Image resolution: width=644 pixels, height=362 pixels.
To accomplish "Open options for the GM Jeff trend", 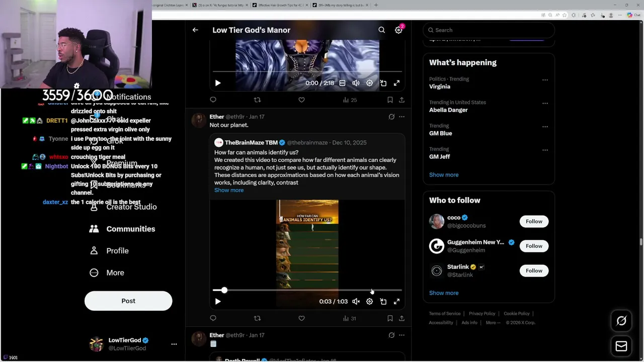I will [x=545, y=150].
